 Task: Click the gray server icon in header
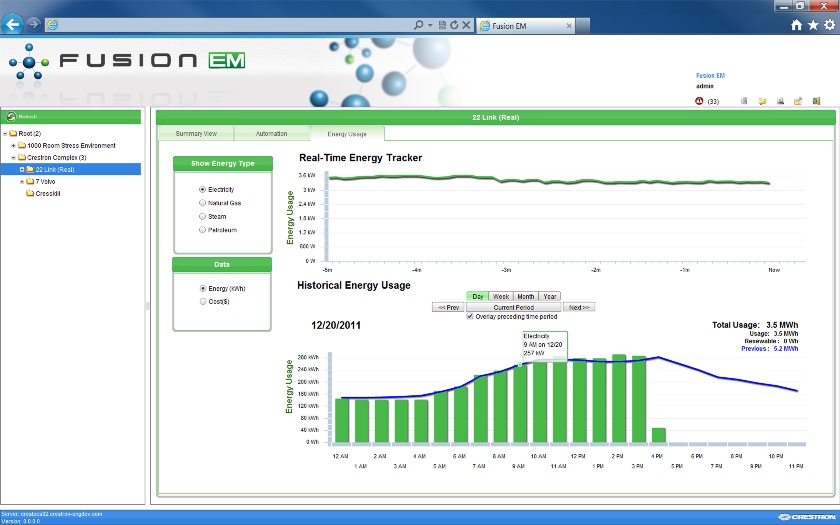(x=744, y=101)
